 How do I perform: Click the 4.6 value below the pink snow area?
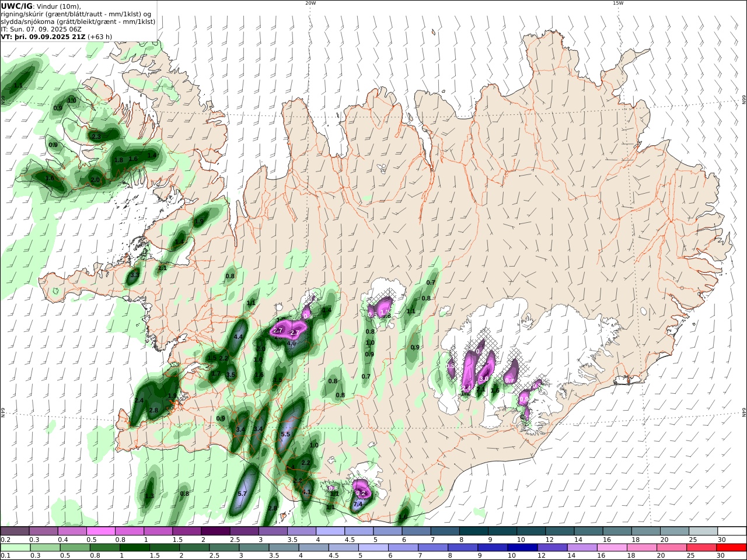coord(291,344)
